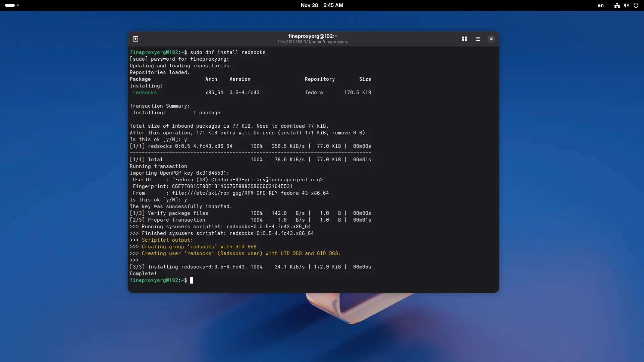644x362 pixels.
Task: Click the 'Repository' column header
Action: (x=320, y=79)
